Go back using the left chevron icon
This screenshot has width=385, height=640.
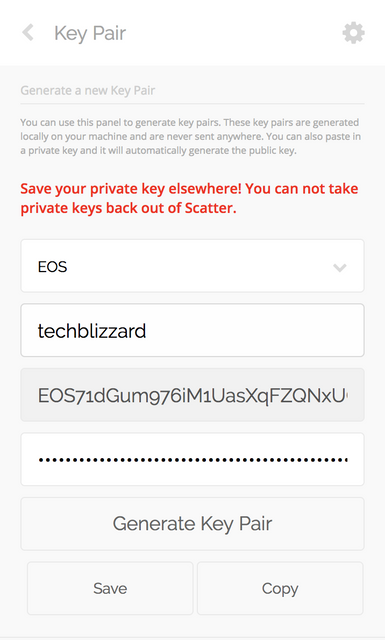[x=28, y=33]
